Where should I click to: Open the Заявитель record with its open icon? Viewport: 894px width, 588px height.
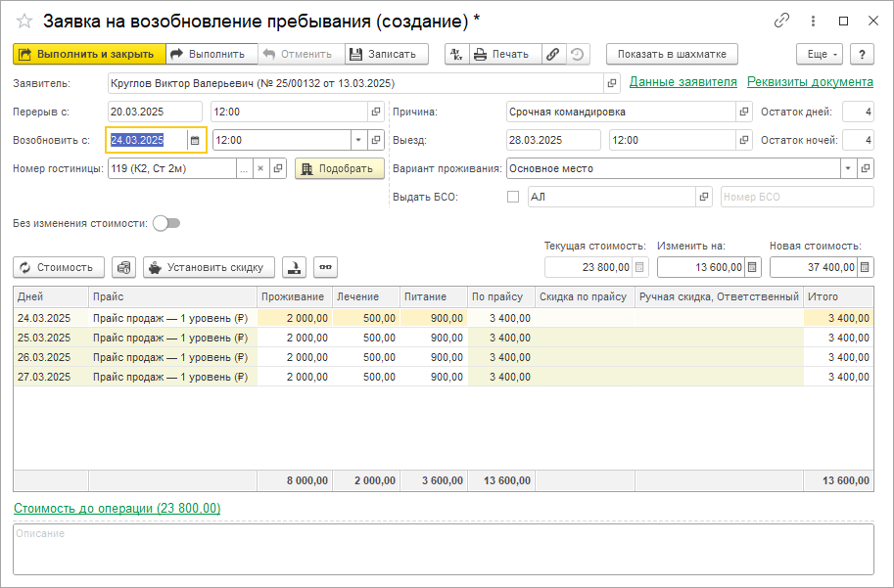(x=613, y=83)
